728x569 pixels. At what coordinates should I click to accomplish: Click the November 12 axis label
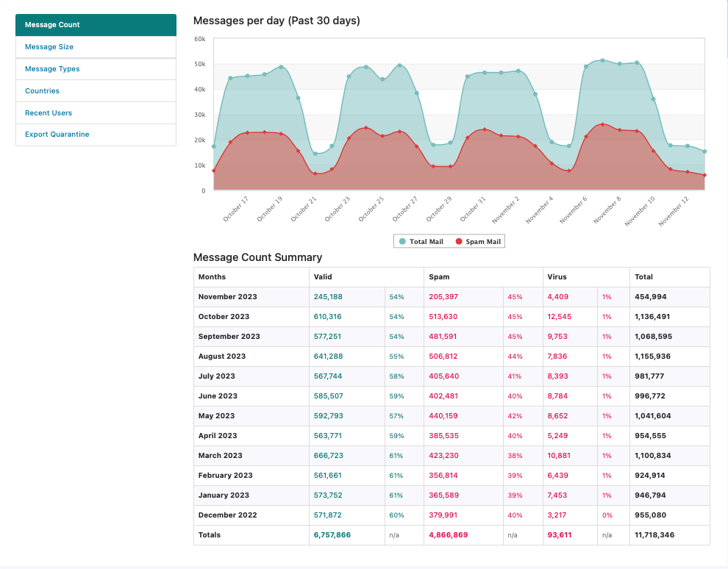(673, 211)
